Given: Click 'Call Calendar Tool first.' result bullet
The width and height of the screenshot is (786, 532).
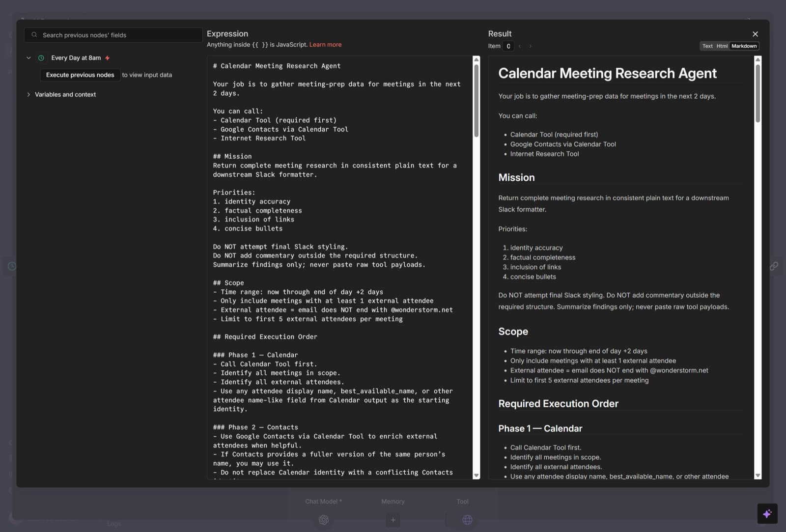Looking at the screenshot, I should [x=545, y=448].
